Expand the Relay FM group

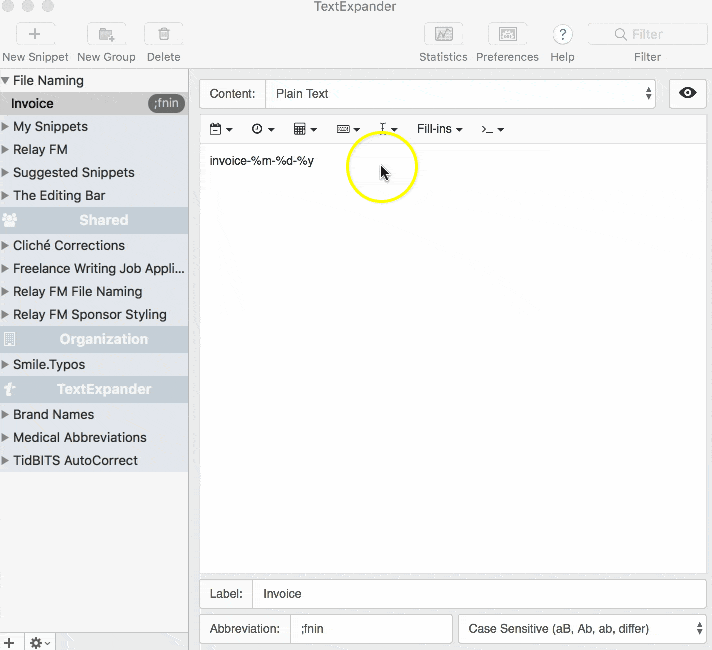click(5, 149)
